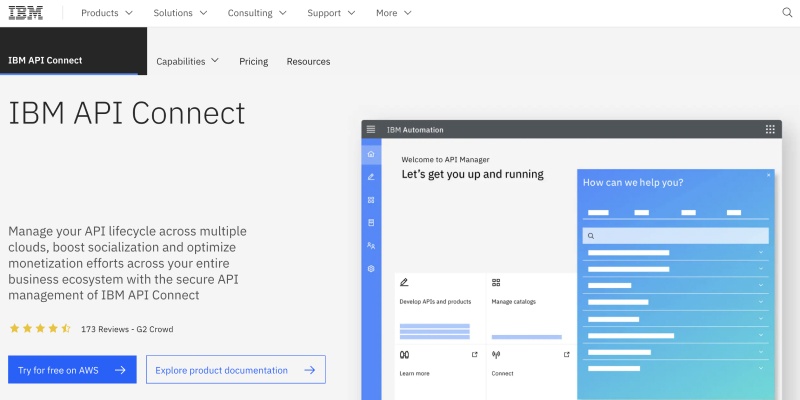Image resolution: width=800 pixels, height=400 pixels.
Task: Expand the Capabilities dropdown
Action: click(x=187, y=61)
